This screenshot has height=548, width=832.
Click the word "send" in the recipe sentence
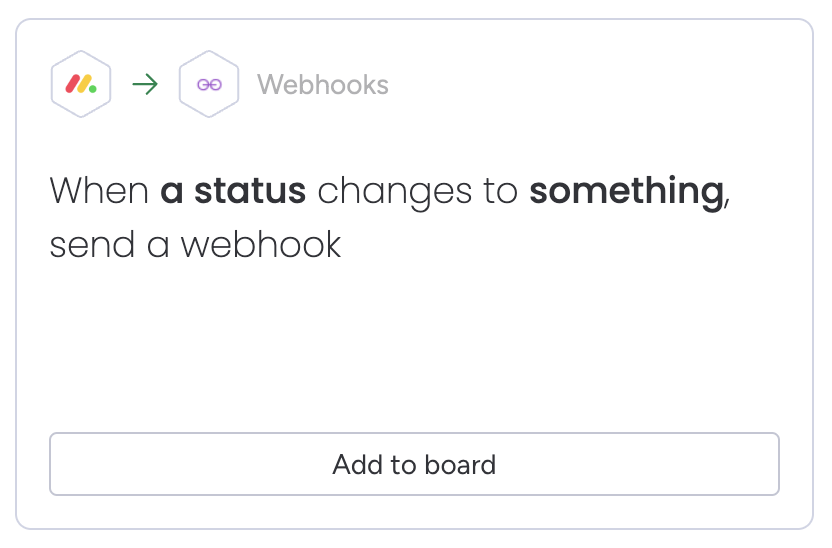92,245
